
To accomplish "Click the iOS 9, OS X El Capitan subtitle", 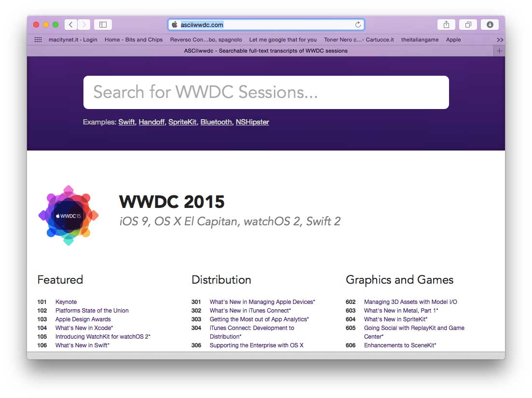I will [230, 221].
